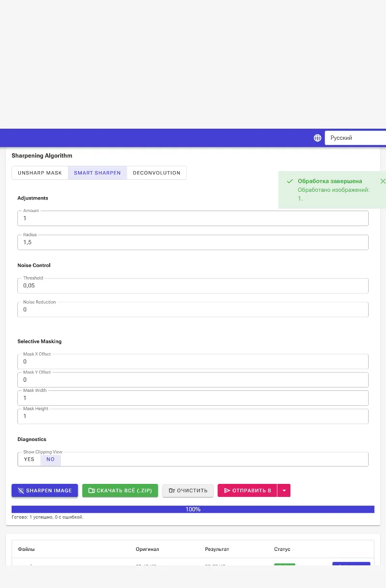Close the Обработка завершена notification
The image size is (386, 588).
[x=383, y=181]
